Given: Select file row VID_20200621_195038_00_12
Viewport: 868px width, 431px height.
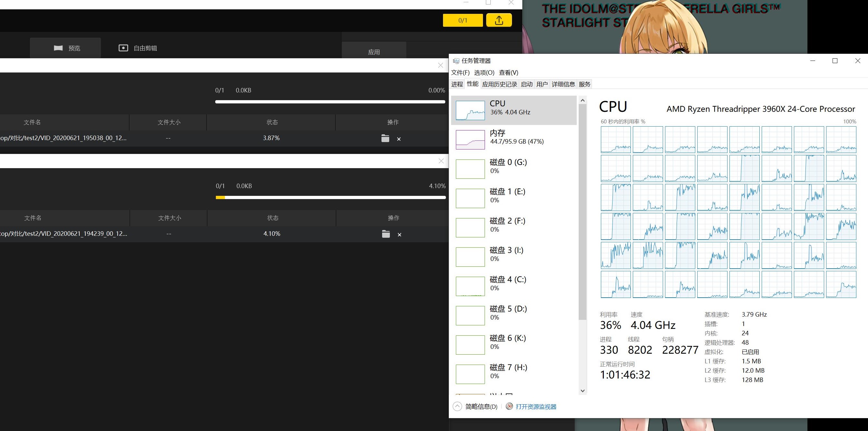Looking at the screenshot, I should click(x=224, y=138).
